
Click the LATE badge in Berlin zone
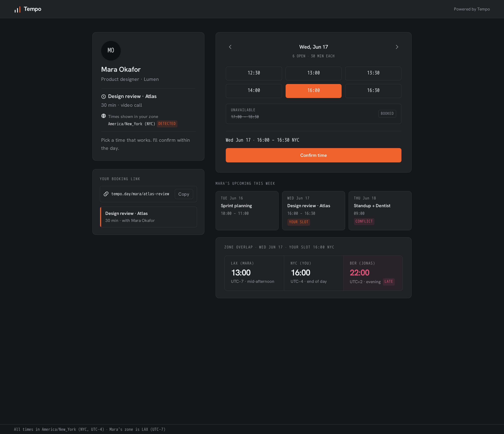point(388,281)
